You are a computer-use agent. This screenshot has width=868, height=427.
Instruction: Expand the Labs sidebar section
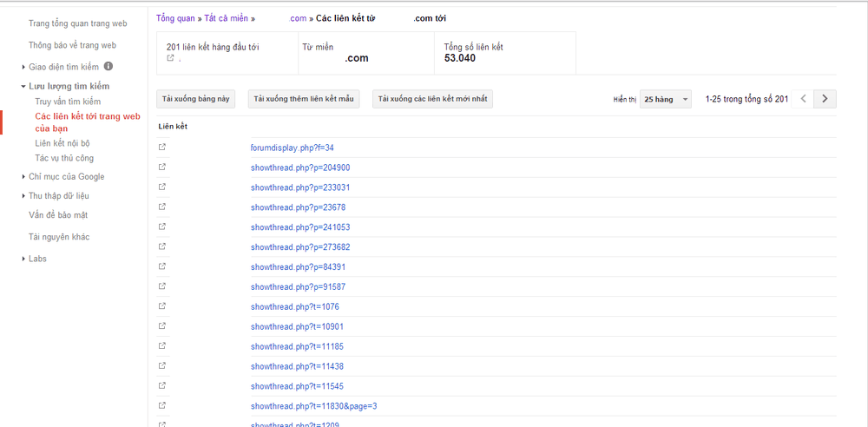(37, 259)
